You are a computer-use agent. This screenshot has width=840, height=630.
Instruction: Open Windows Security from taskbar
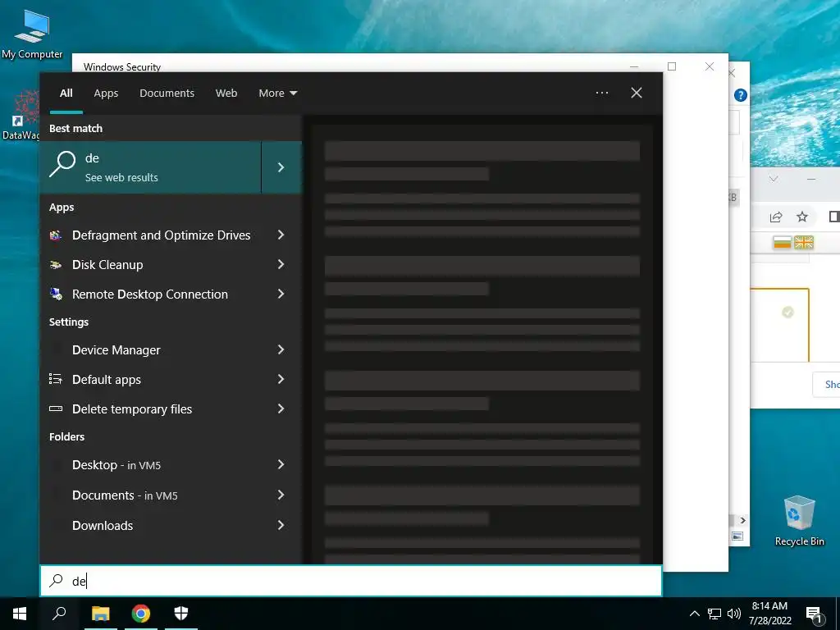(x=181, y=614)
